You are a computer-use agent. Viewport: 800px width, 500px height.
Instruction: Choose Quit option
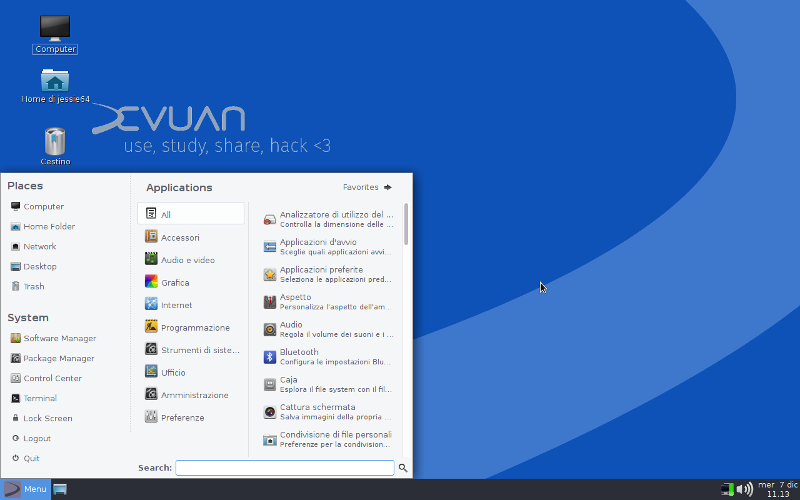tap(26, 458)
